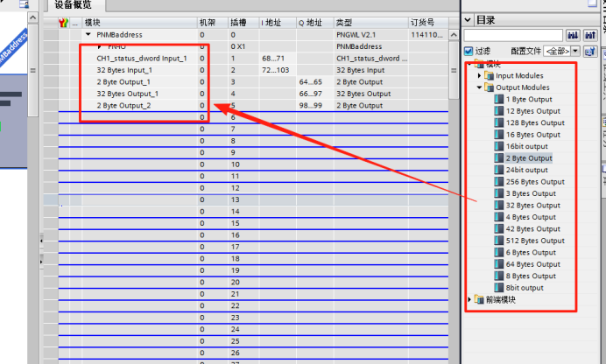Select 2 Byte Output in the catalog

529,158
